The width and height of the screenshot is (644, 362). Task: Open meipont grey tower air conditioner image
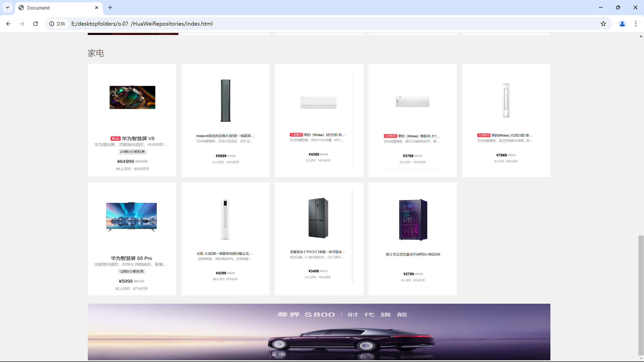click(225, 101)
